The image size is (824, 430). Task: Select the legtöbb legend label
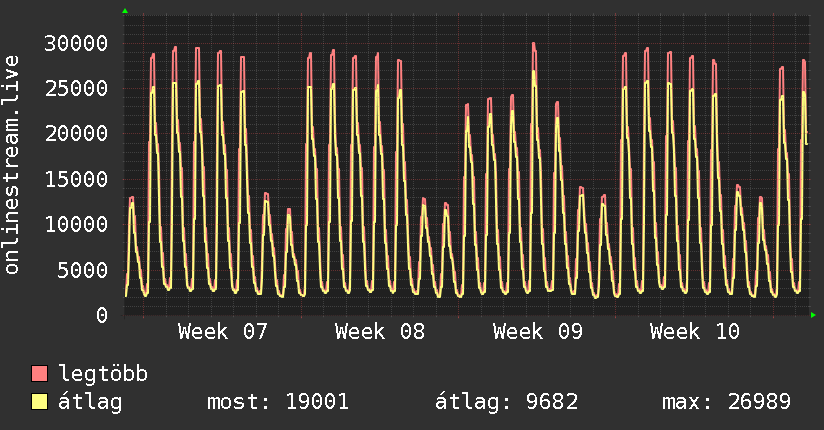point(104,374)
